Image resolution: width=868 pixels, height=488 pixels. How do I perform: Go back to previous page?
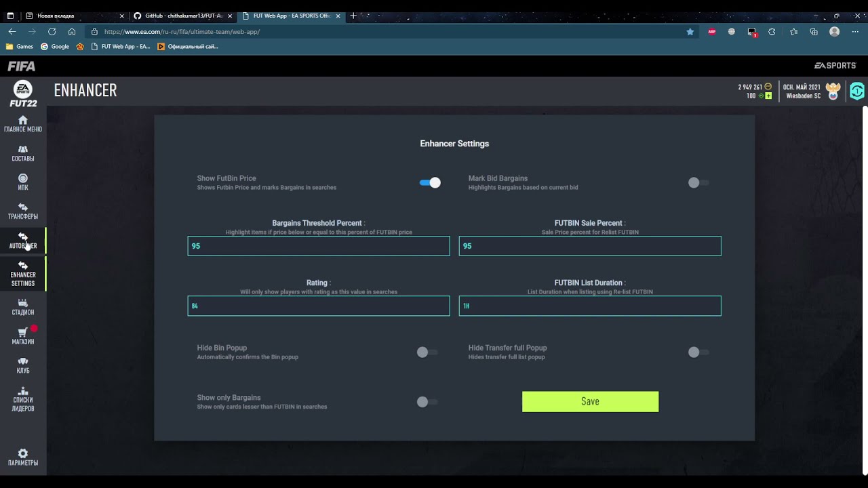click(12, 32)
